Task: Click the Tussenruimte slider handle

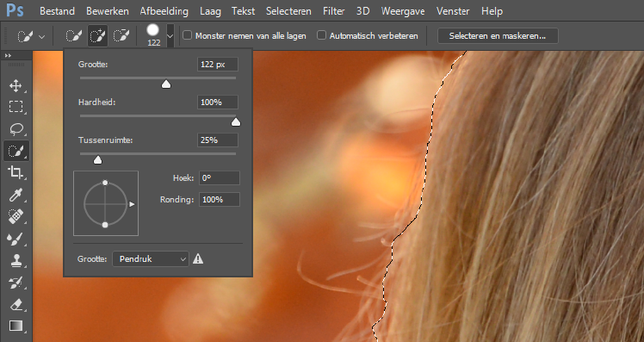Action: pyautogui.click(x=98, y=160)
